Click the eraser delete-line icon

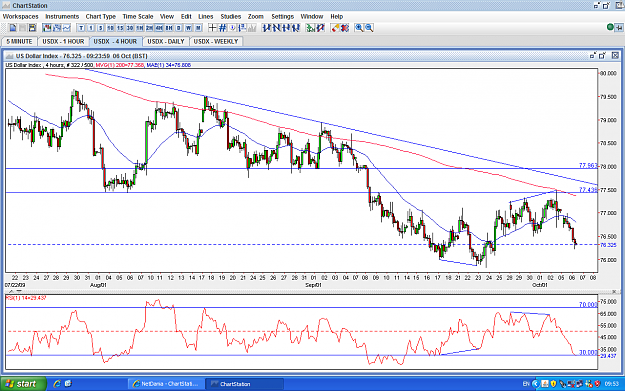[x=335, y=28]
